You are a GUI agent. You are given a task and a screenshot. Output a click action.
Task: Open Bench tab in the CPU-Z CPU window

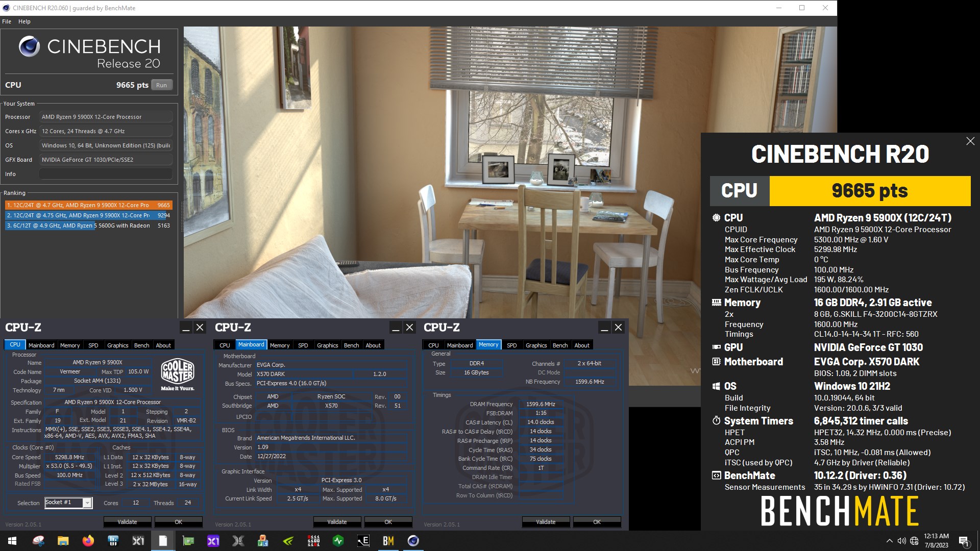point(141,345)
